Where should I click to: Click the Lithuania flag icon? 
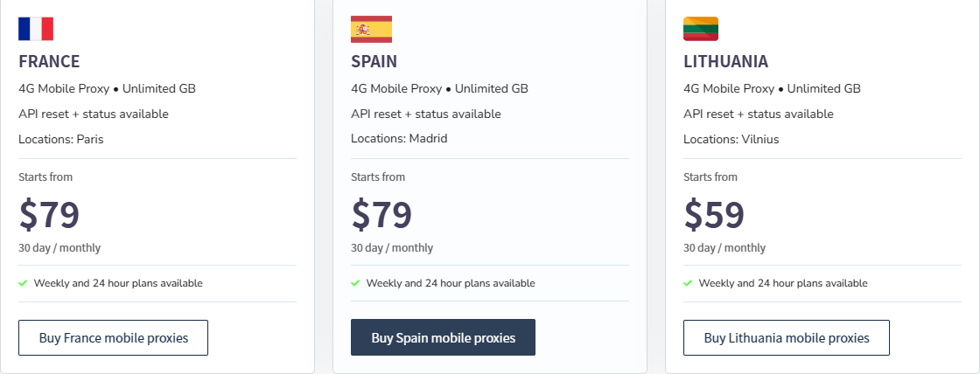[701, 29]
